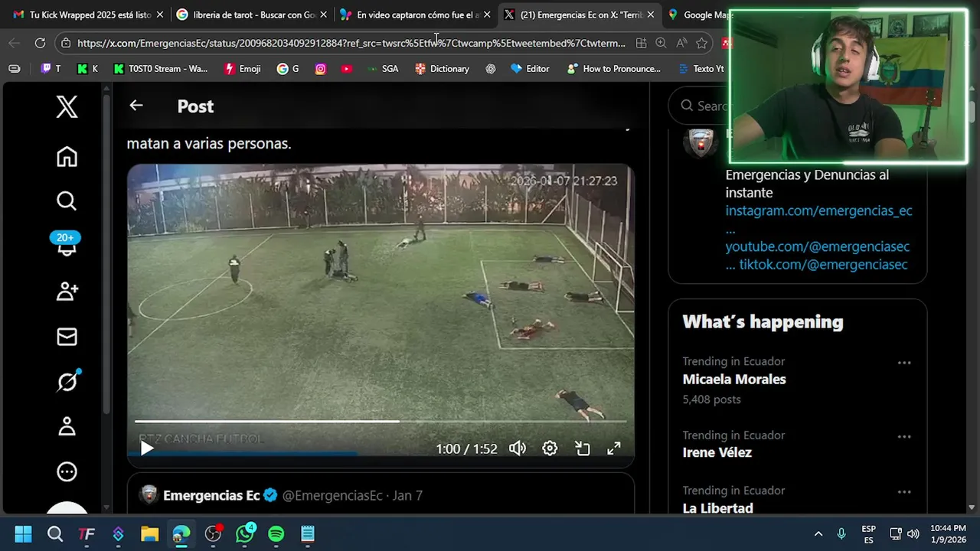Open Explore search in X sidebar
Screen dimensions: 980x551
[x=67, y=201]
